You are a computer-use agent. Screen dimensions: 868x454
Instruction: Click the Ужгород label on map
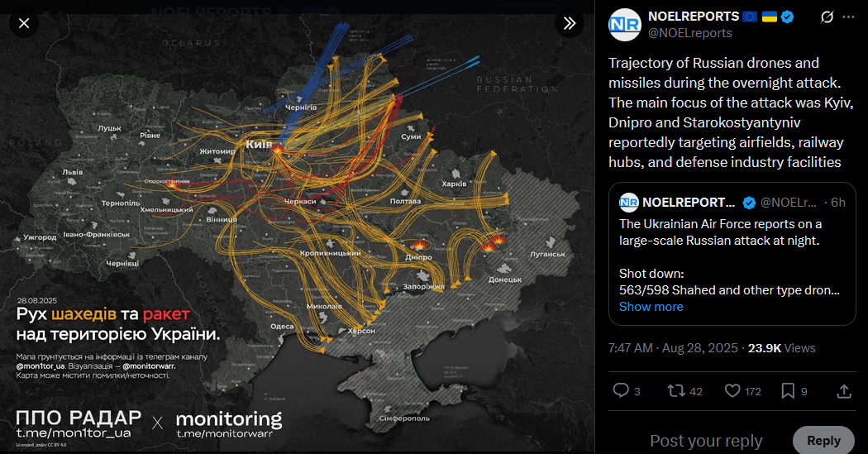coord(40,237)
